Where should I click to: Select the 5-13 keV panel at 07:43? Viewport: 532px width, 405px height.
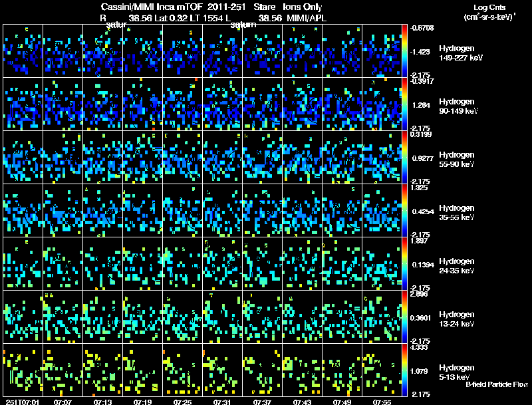tap(302, 370)
